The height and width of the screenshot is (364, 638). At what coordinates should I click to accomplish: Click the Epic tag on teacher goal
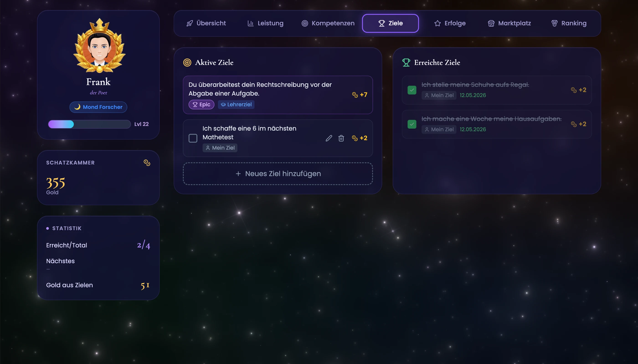click(x=201, y=104)
